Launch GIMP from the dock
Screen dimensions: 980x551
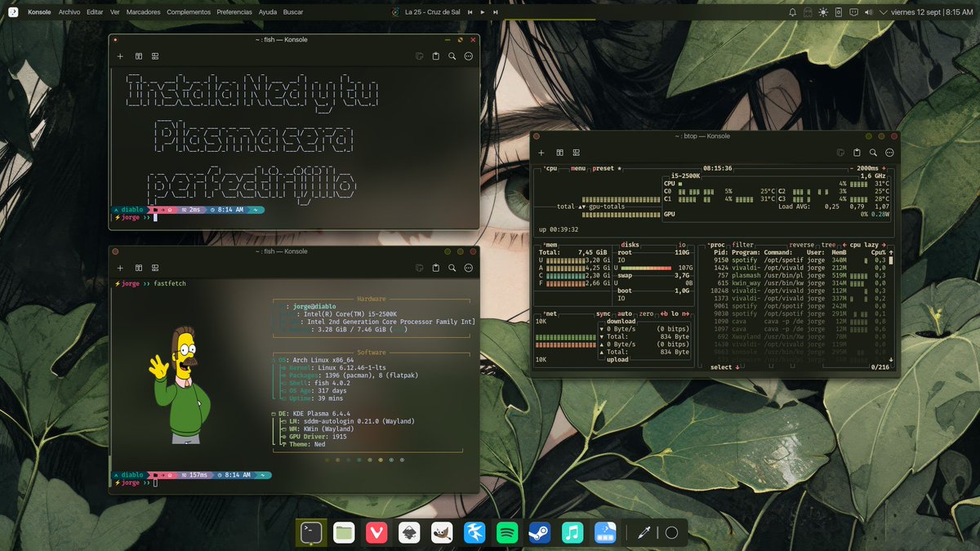pyautogui.click(x=443, y=533)
